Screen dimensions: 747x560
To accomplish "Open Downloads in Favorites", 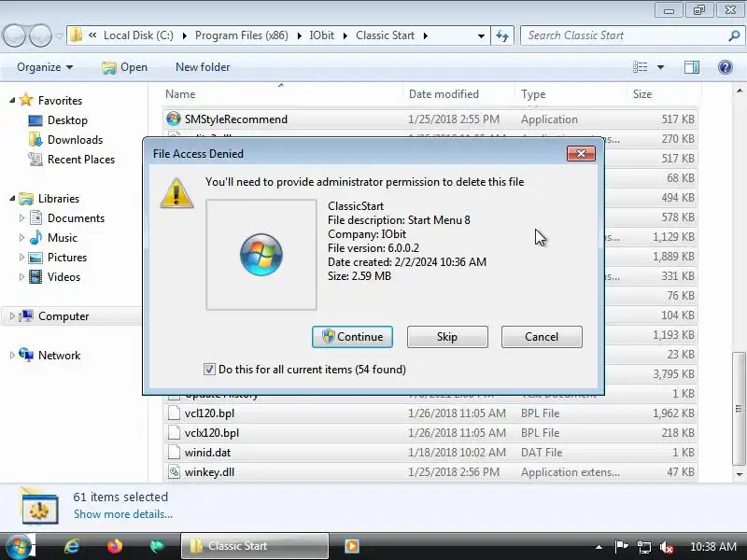I will click(75, 139).
